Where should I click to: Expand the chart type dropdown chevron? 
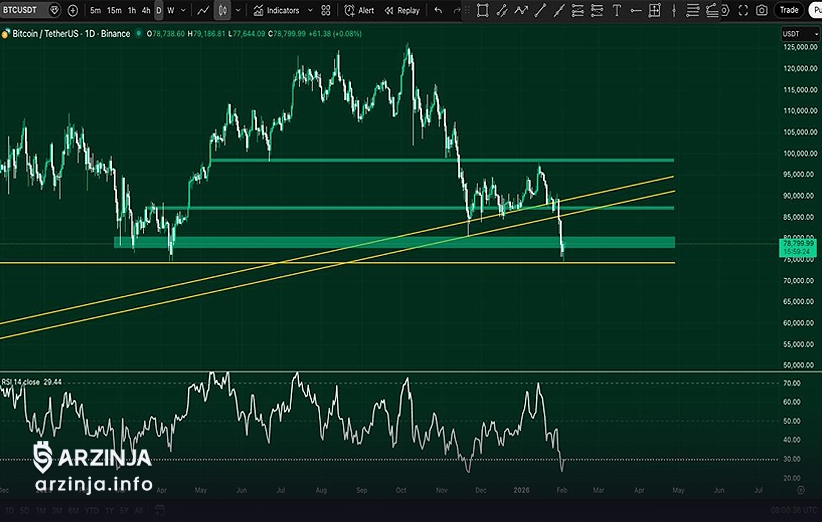coord(236,10)
